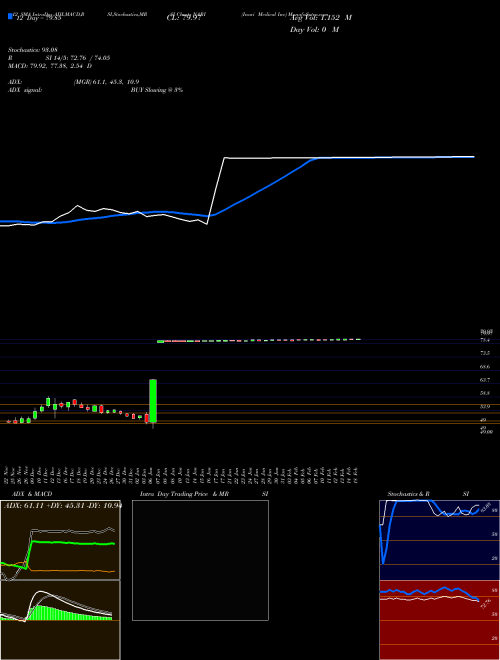The image size is (500, 660).
Task: Click the Avg Vol: 1.152 M label
Action: 321,18
